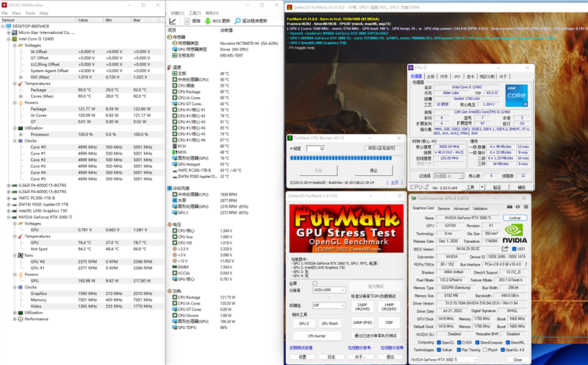Toggle the Vulkan checkbox in GPU-Z
Screen dimensions: 588x365
tap(439, 350)
